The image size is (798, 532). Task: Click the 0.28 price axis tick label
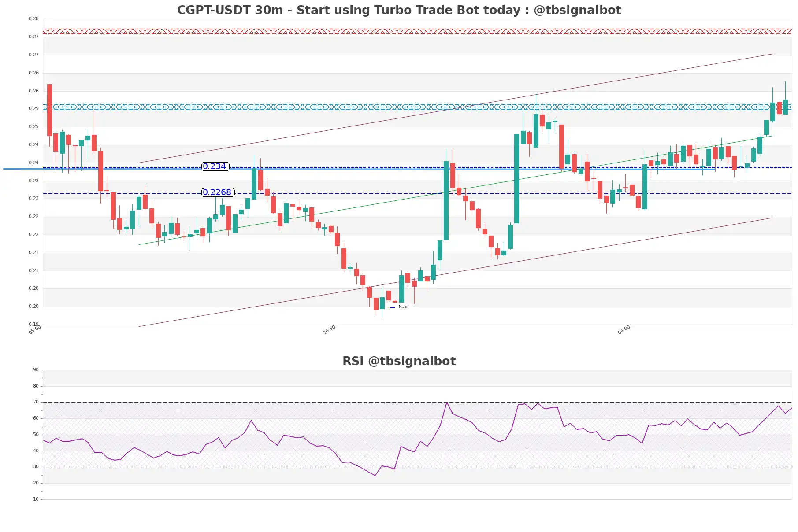[33, 19]
